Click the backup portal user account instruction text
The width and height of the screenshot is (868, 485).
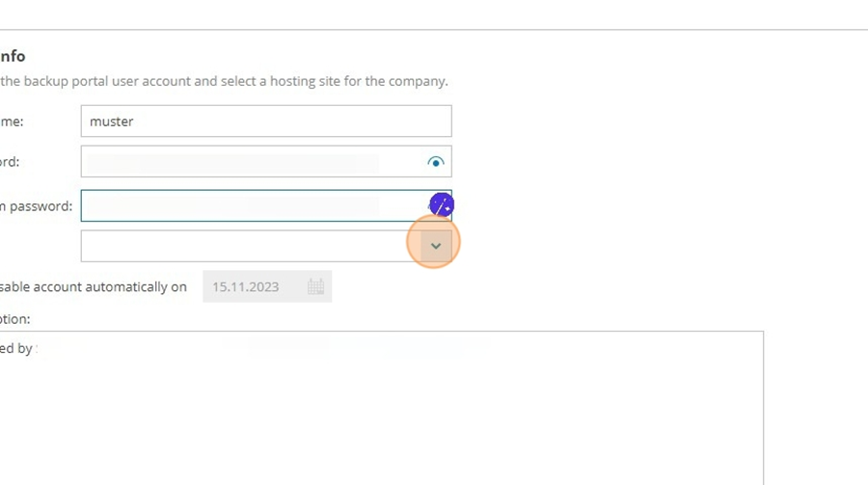(x=224, y=81)
